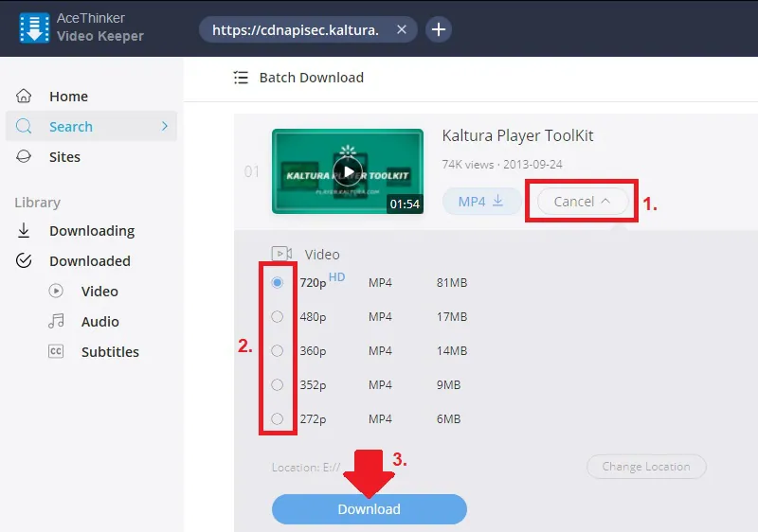Screen dimensions: 758x532
Task: Click the Downloading arrow icon
Action: pos(24,231)
